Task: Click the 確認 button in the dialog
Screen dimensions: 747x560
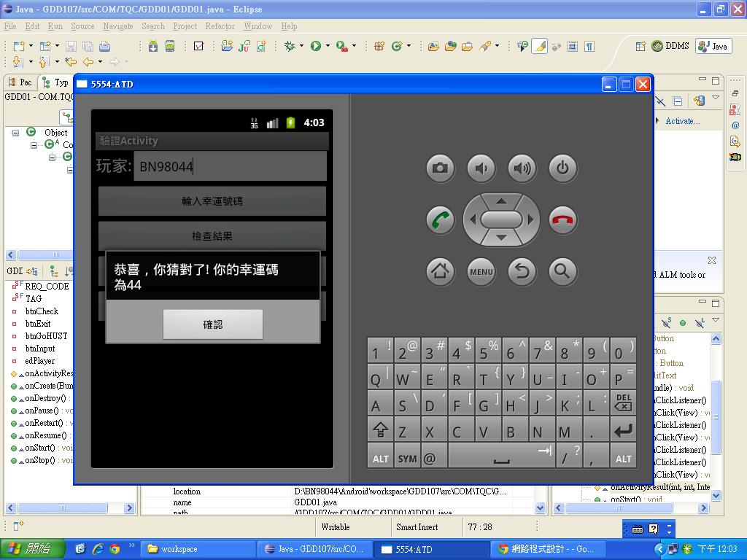Action: [212, 324]
